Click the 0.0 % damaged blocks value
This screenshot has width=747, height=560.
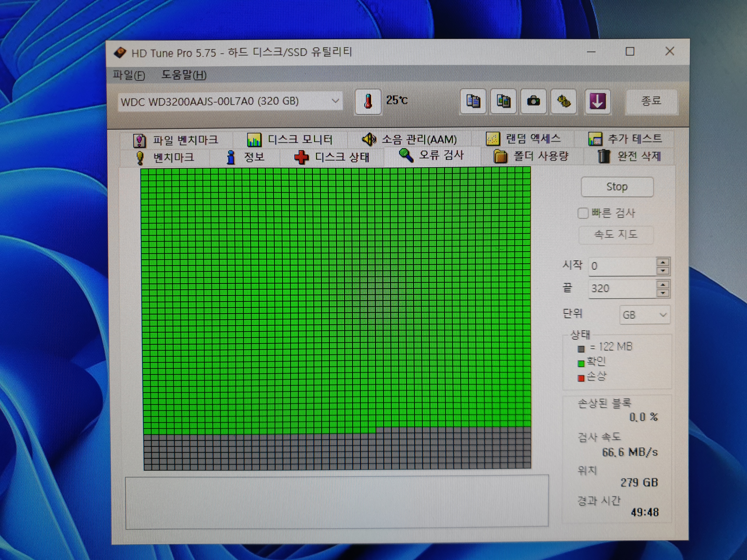tap(643, 417)
